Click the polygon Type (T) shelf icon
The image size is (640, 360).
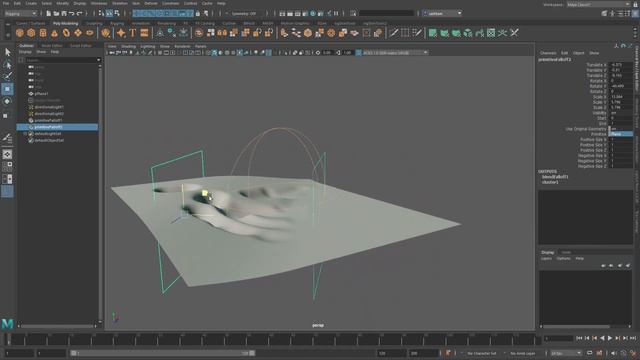click(133, 33)
